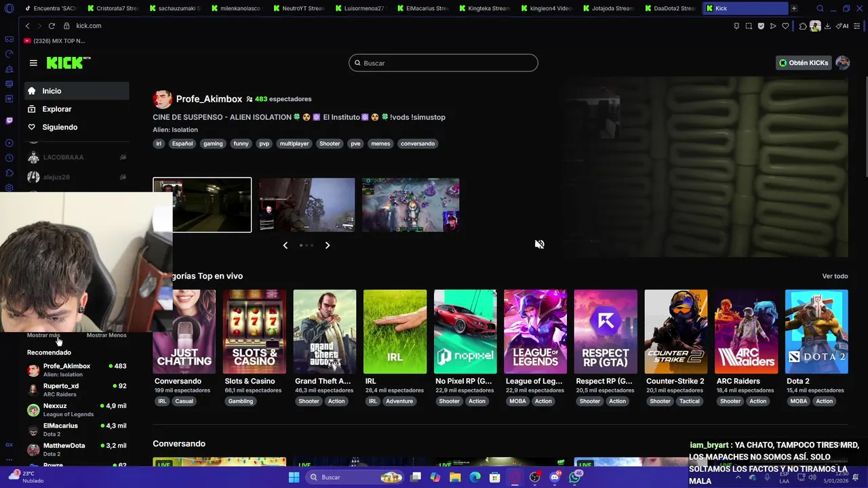The image size is (868, 488).
Task: Click Obtén KICKs button
Action: (804, 63)
